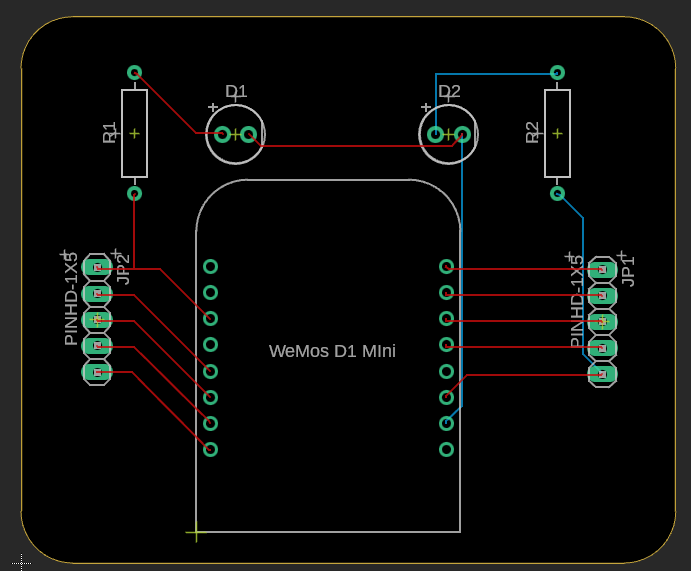Image resolution: width=691 pixels, height=571 pixels.
Task: Click D2's right pad
Action: (462, 134)
